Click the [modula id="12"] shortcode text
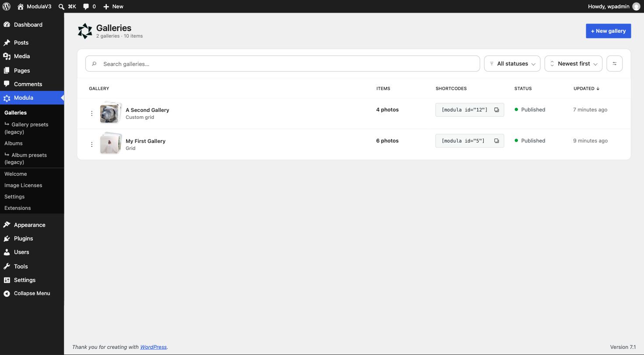The height and width of the screenshot is (355, 644). tap(465, 110)
